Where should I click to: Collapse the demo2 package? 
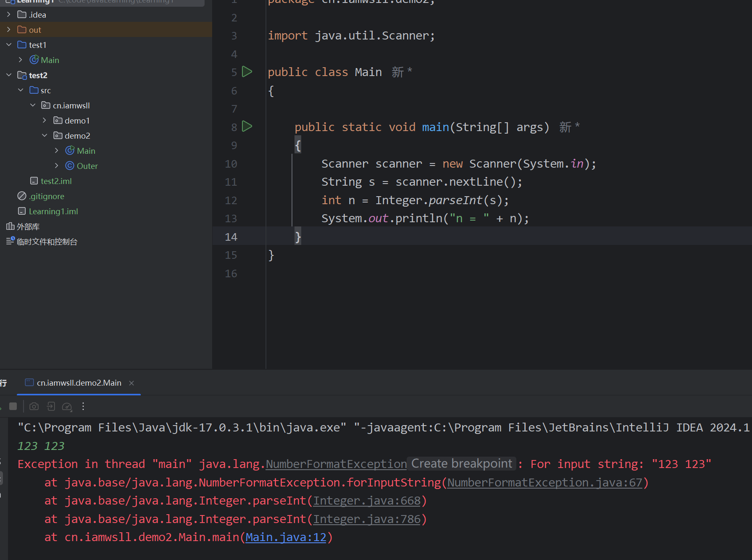point(45,136)
